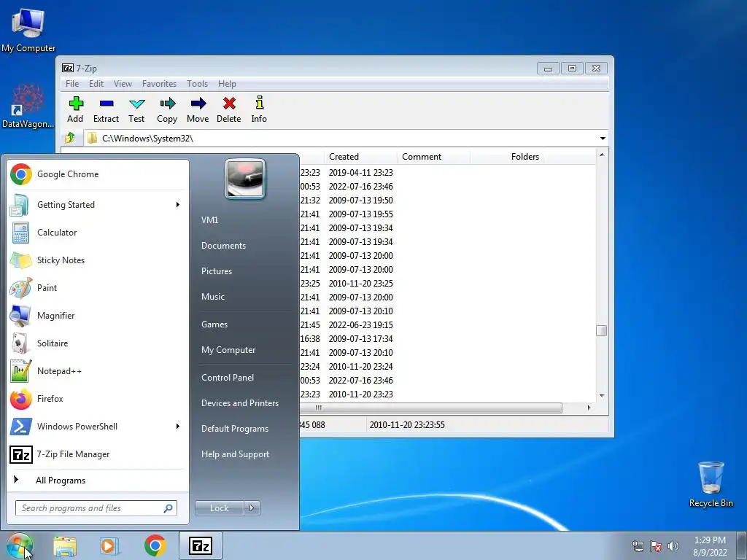
Task: Open Getting Started in Start menu
Action: [x=98, y=205]
